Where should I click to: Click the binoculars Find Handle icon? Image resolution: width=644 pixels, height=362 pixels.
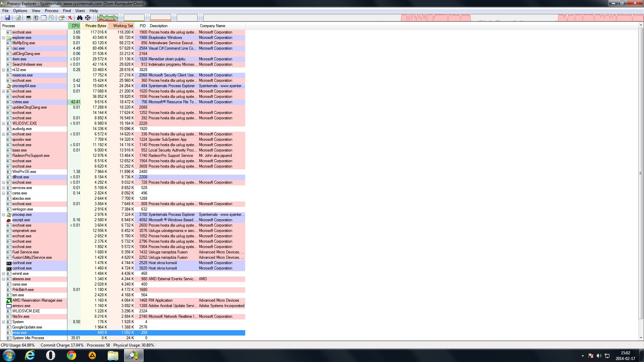79,18
